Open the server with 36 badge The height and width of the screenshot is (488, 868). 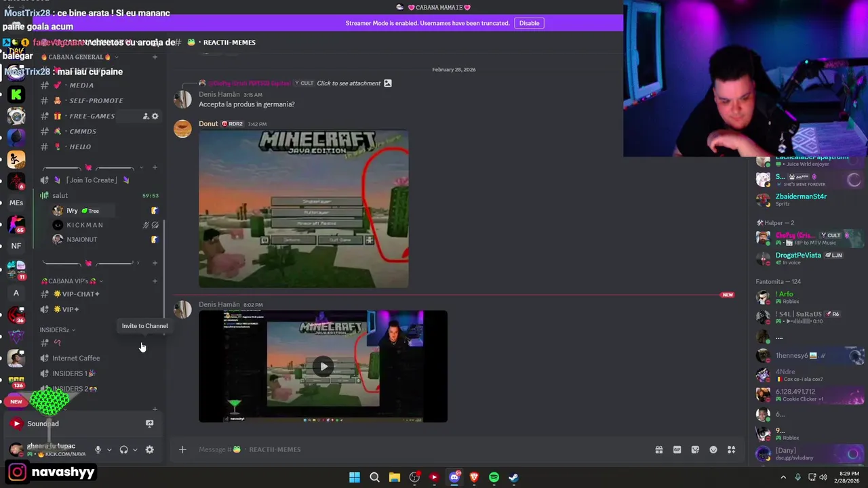[x=16, y=315]
